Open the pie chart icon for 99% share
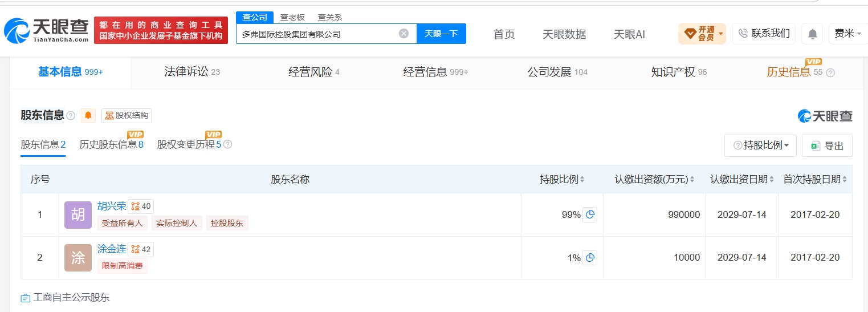The height and width of the screenshot is (312, 868). (x=590, y=214)
